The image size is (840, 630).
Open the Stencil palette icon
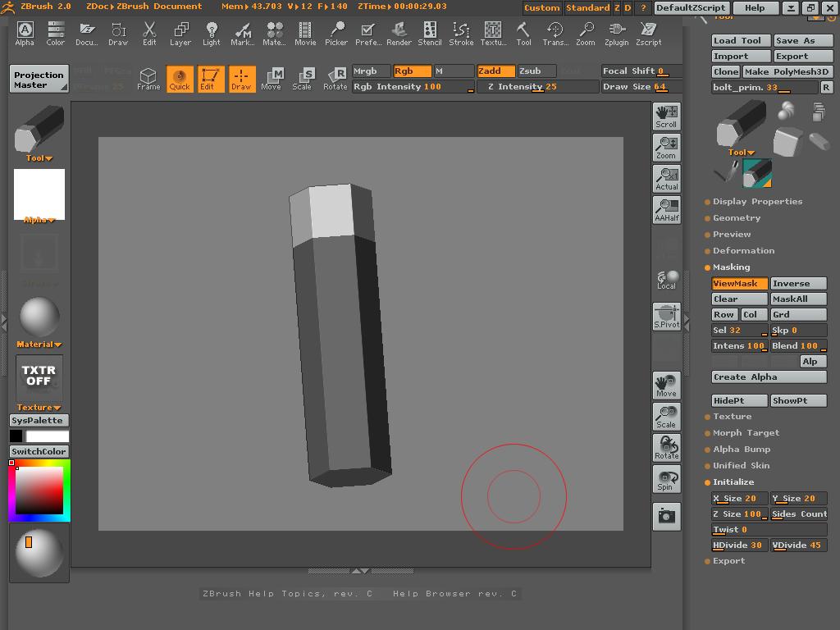(x=430, y=34)
